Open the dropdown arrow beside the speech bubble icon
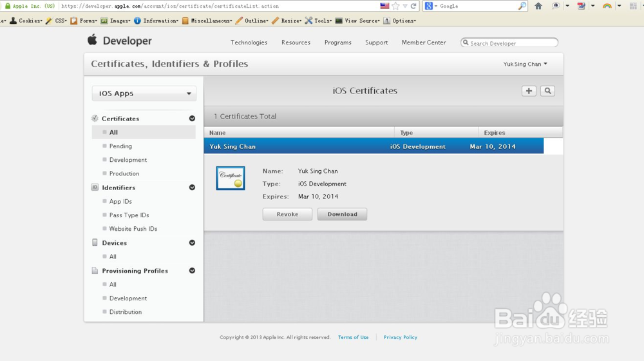 (567, 6)
